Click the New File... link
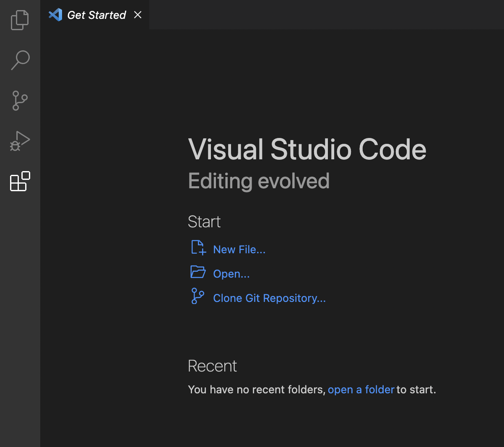This screenshot has width=504, height=447. [x=239, y=249]
